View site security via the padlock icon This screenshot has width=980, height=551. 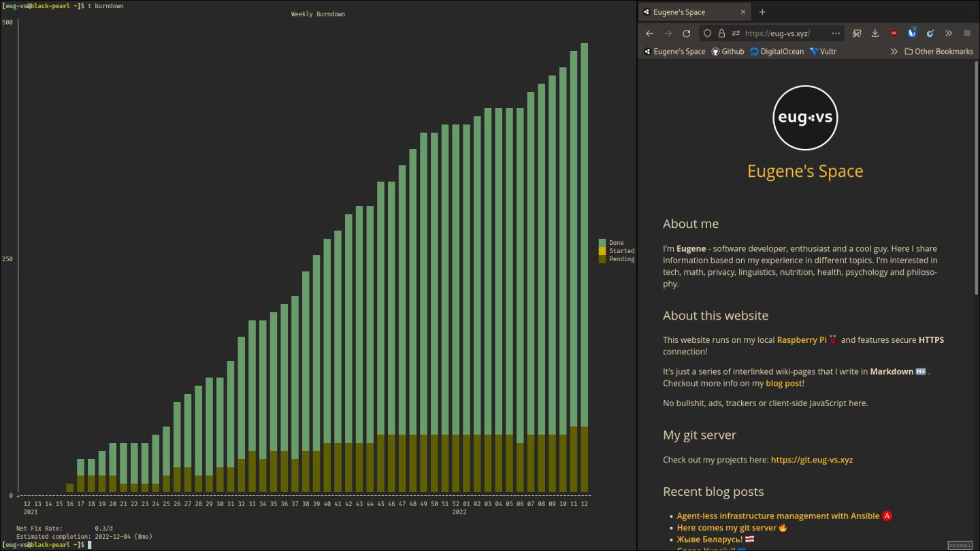(721, 33)
